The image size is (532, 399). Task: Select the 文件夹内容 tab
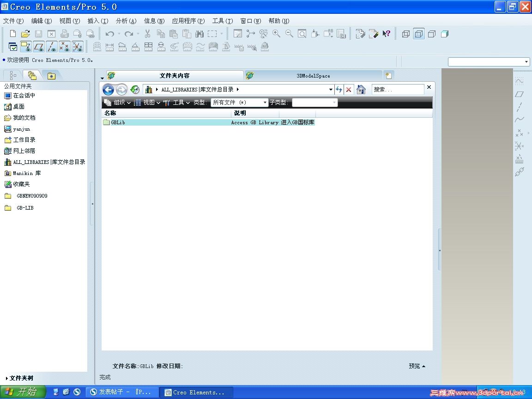(x=175, y=75)
